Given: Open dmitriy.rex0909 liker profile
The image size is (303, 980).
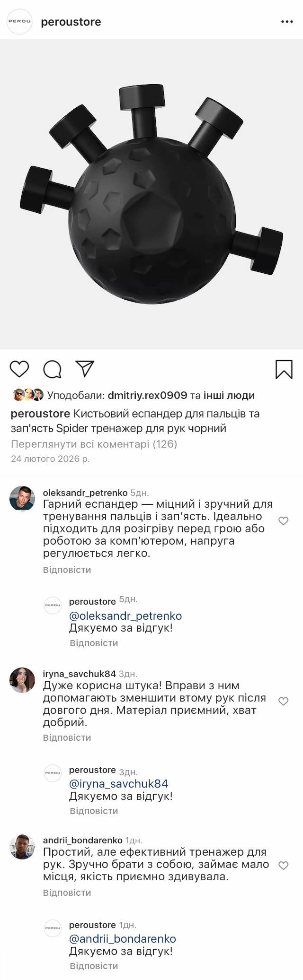Looking at the screenshot, I should (x=147, y=395).
